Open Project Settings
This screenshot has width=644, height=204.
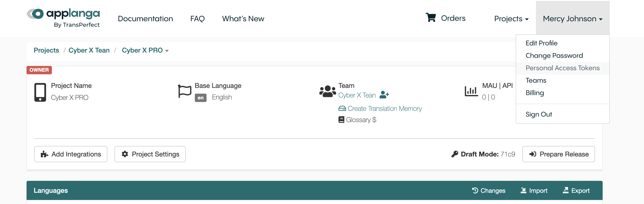point(150,154)
